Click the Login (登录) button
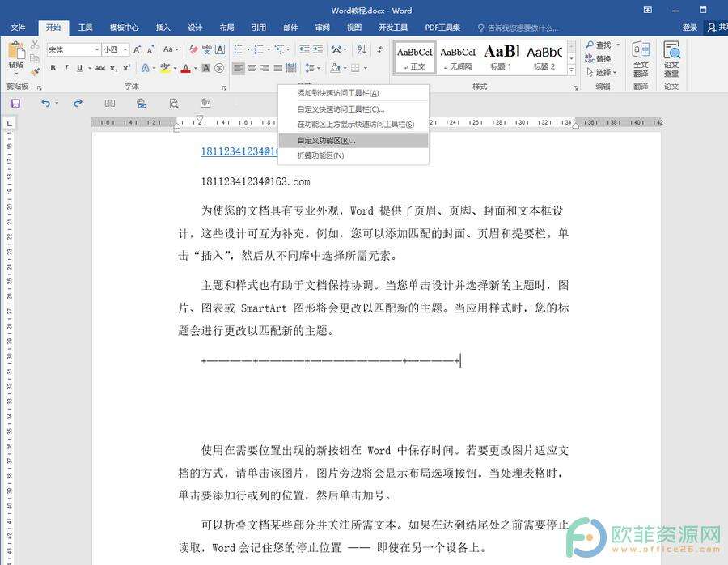Screen dimensions: 728x565 [x=689, y=28]
